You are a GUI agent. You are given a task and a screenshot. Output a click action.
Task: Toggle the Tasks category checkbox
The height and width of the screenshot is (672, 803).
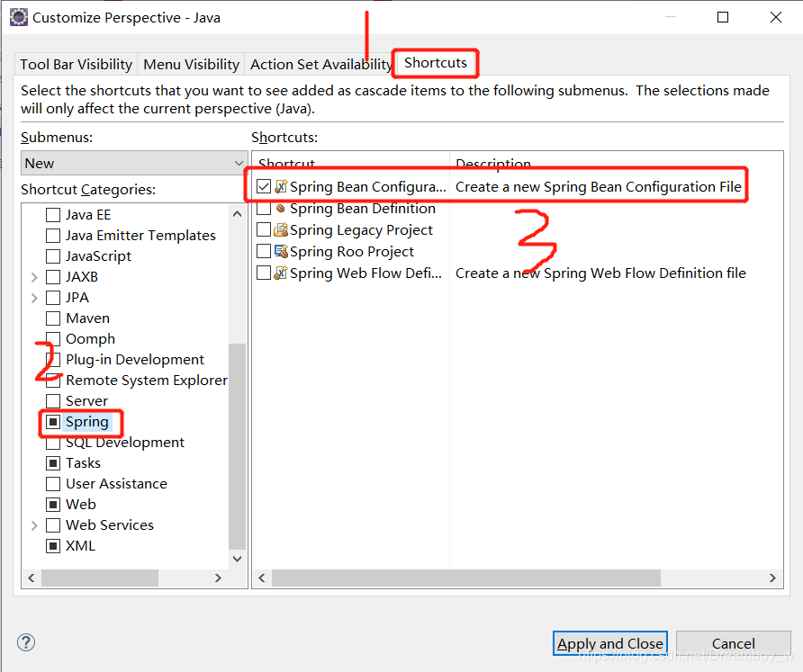tap(53, 463)
